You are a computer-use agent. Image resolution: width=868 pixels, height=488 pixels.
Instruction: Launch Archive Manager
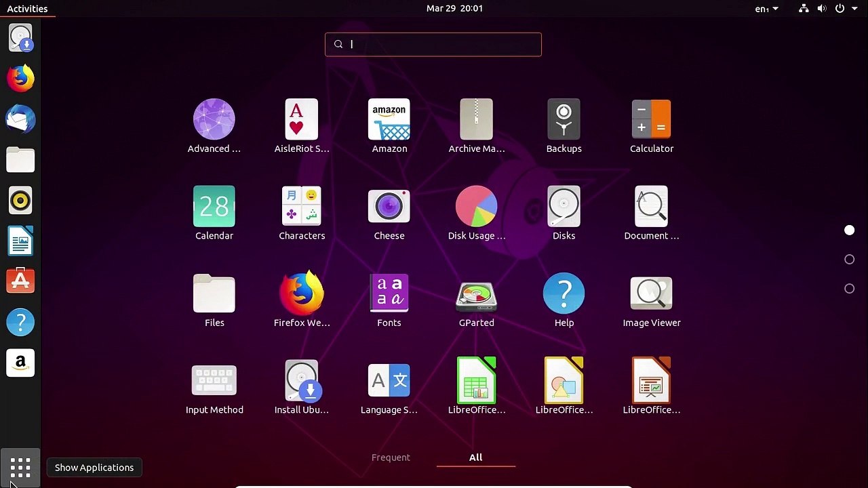coord(477,126)
